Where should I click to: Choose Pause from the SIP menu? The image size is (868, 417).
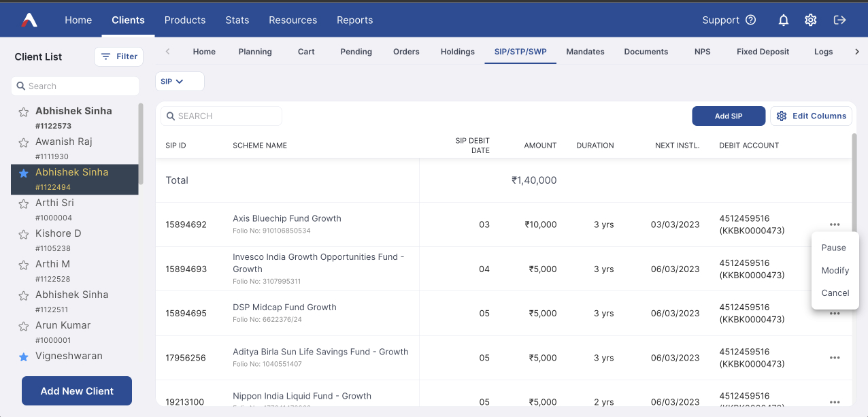[x=834, y=248]
